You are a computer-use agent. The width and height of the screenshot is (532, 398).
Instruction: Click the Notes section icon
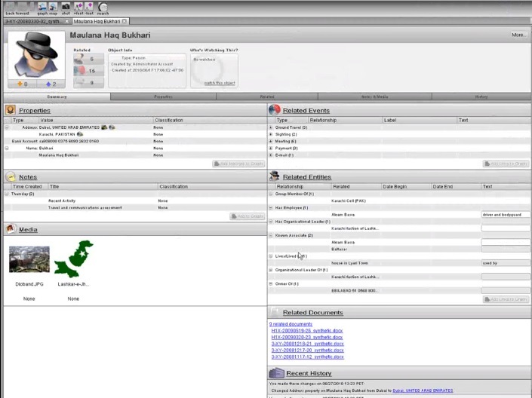pos(11,176)
